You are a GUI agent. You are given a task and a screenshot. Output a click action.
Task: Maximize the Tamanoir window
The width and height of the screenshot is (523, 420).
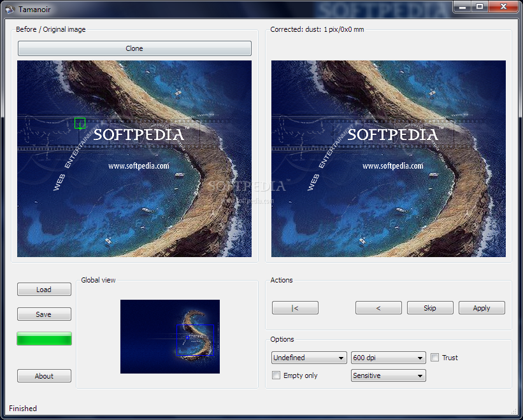pyautogui.click(x=480, y=6)
